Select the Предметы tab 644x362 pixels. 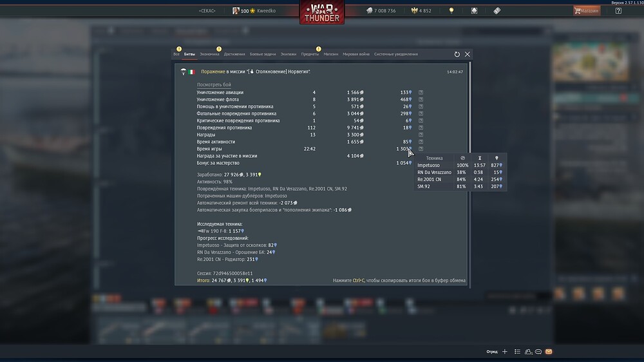[x=310, y=54]
